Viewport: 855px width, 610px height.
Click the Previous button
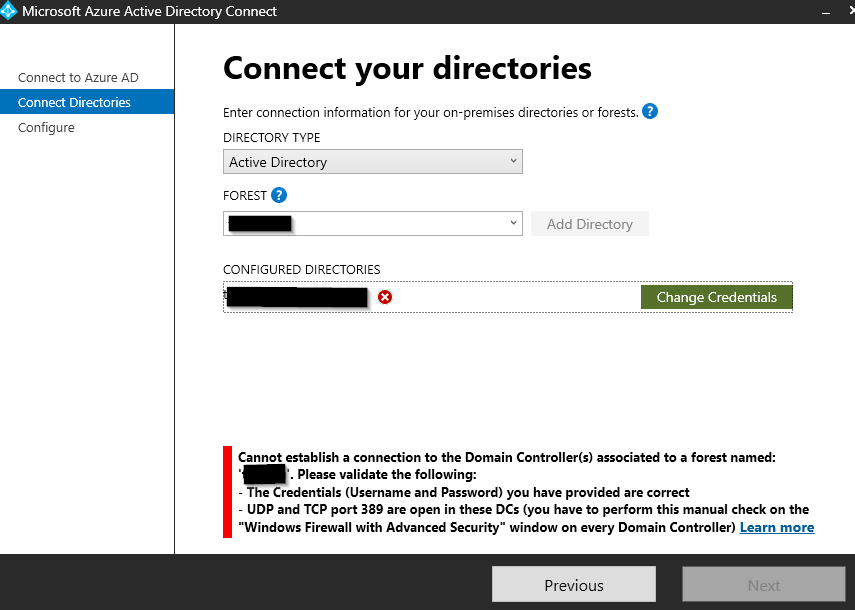click(x=574, y=585)
